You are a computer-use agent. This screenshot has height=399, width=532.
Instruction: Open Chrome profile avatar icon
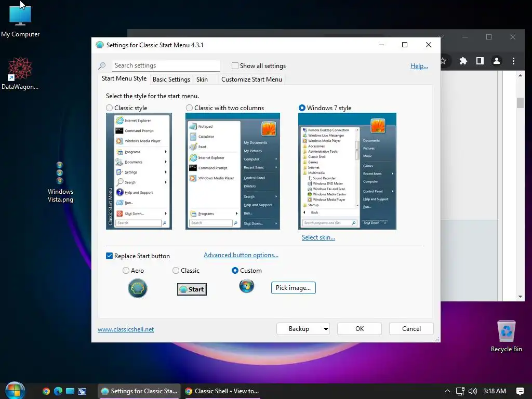pyautogui.click(x=496, y=61)
